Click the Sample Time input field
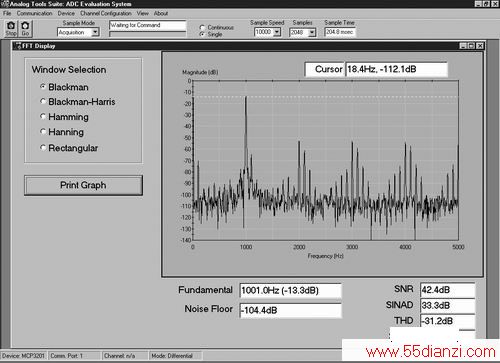The image size is (500, 363). (x=340, y=32)
